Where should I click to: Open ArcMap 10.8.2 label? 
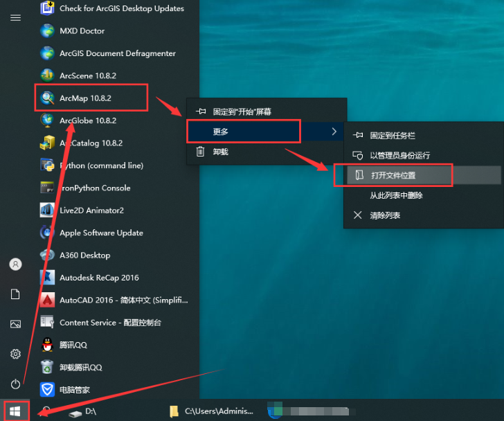pyautogui.click(x=86, y=98)
